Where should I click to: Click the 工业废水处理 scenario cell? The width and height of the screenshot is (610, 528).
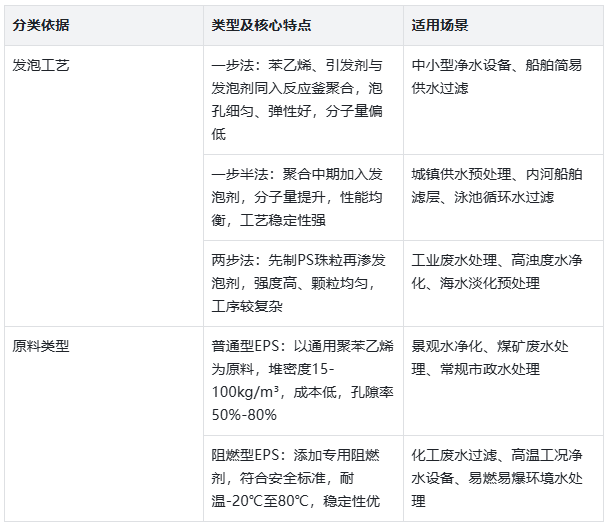click(x=504, y=272)
